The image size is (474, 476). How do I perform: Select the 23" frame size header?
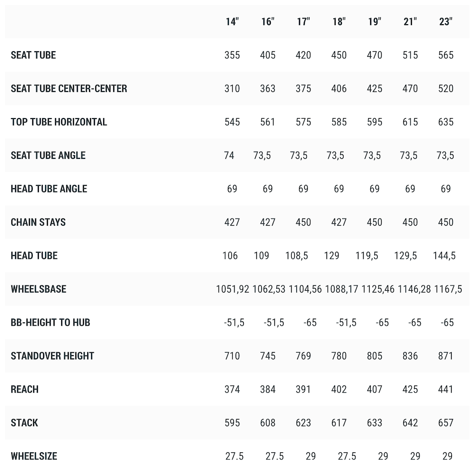click(446, 21)
